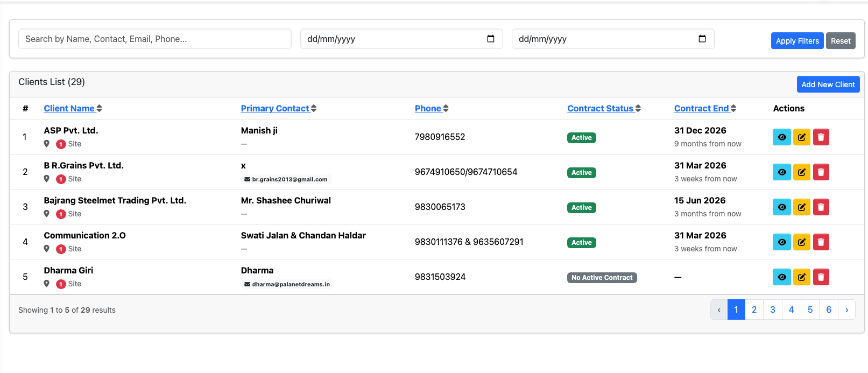Open calendar picker on second date field
Image resolution: width=868 pixels, height=373 pixels.
coord(702,39)
